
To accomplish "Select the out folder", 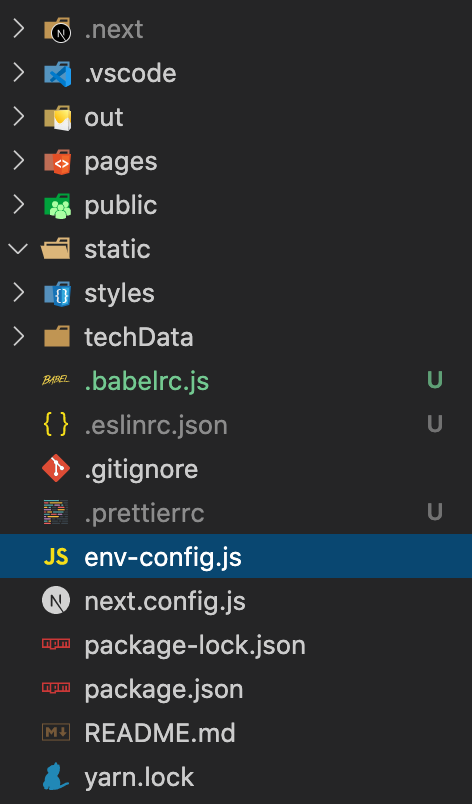I will [x=236, y=117].
